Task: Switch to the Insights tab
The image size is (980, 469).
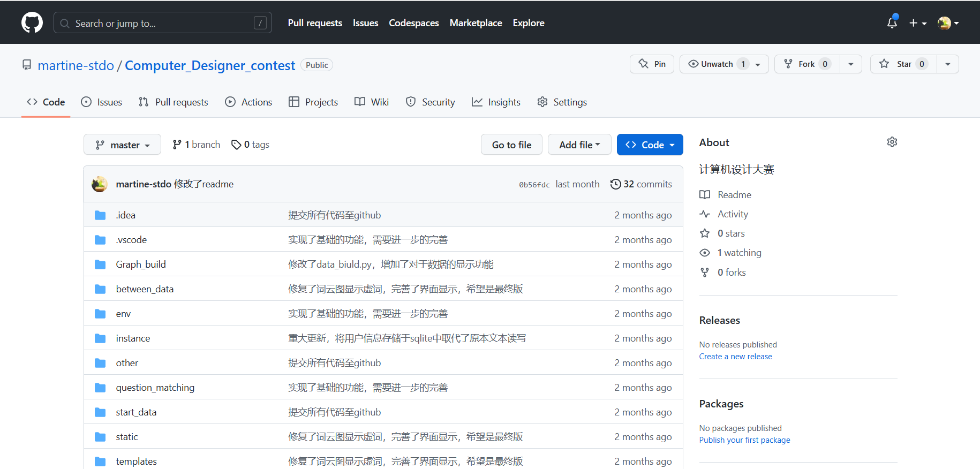Action: (496, 102)
